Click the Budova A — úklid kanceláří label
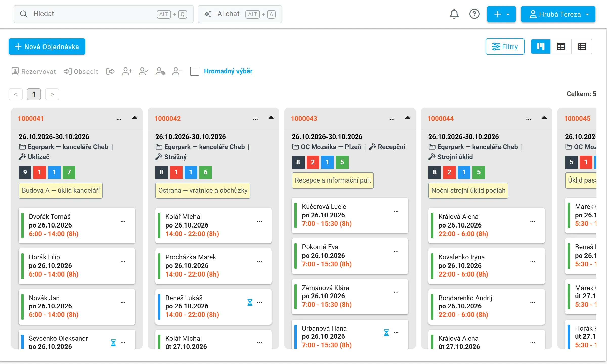The image size is (607, 364). pos(61,191)
